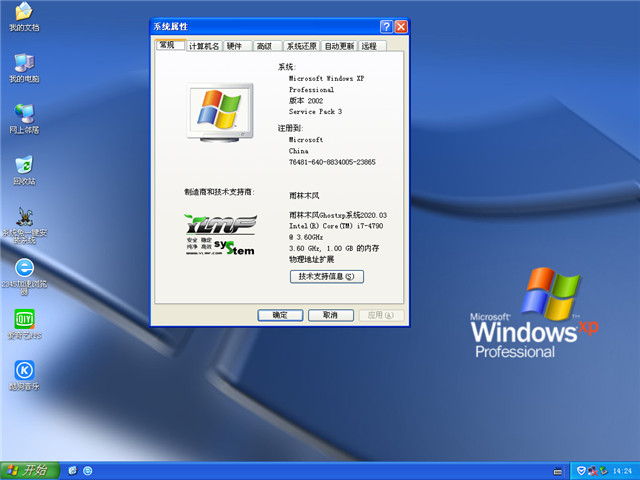This screenshot has height=480, width=640.
Task: Click the 物理地址扩展 text
Action: point(311,259)
